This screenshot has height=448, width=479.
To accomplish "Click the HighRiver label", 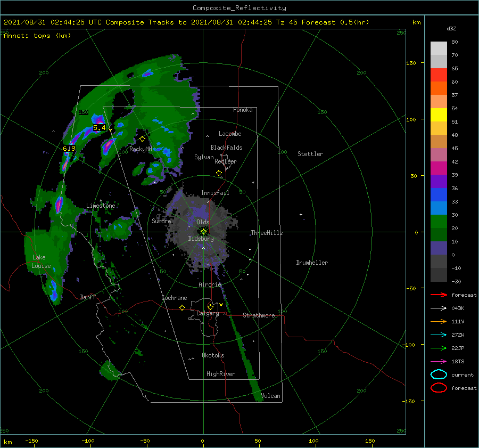I will click(221, 374).
